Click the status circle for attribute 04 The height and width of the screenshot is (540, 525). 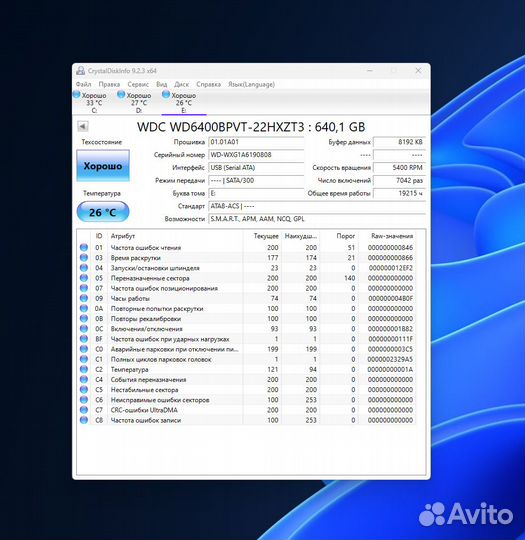click(x=84, y=268)
